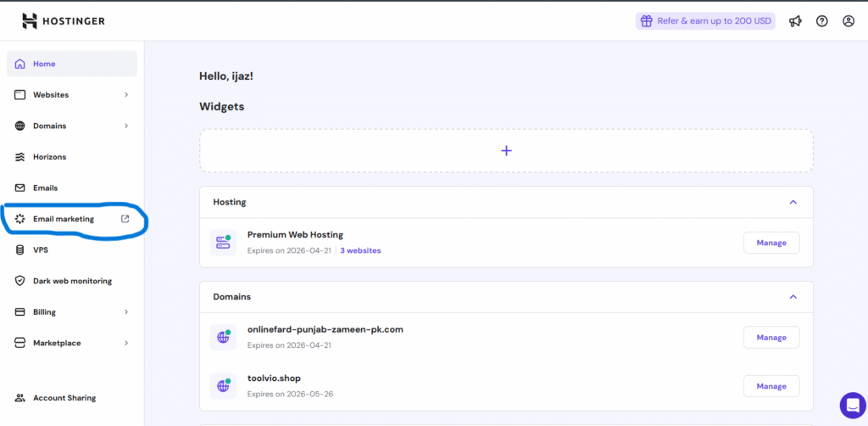Image resolution: width=868 pixels, height=426 pixels.
Task: Click the gift icon in refer banner
Action: pyautogui.click(x=646, y=21)
